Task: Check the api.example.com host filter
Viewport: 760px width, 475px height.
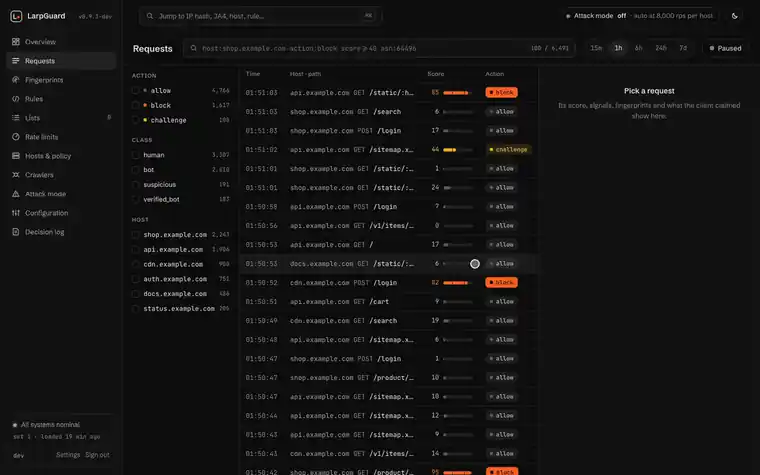Action: [136, 250]
